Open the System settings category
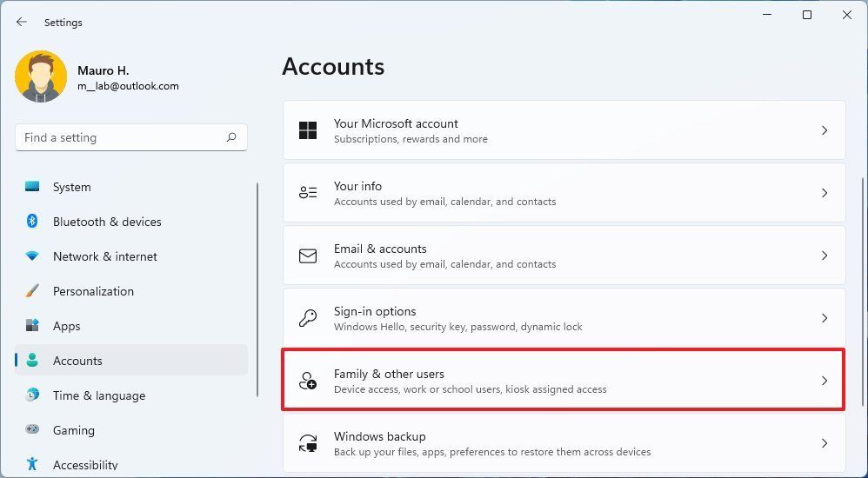The width and height of the screenshot is (868, 478). pos(131,187)
